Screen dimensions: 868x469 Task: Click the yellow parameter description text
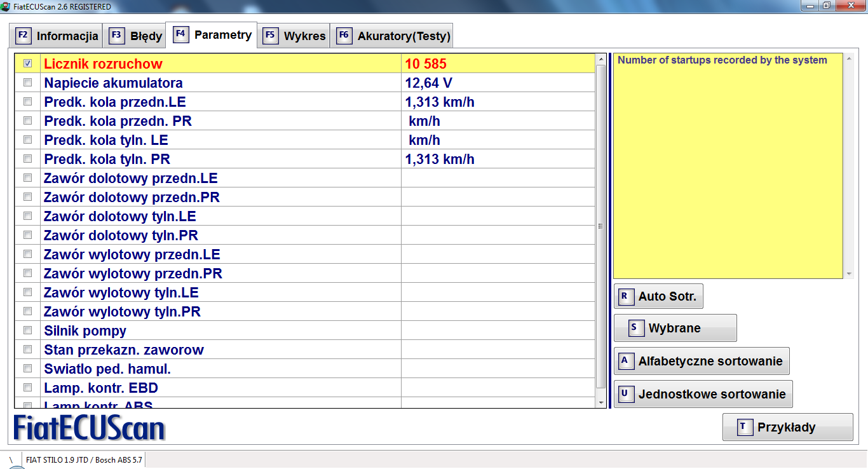tap(722, 60)
